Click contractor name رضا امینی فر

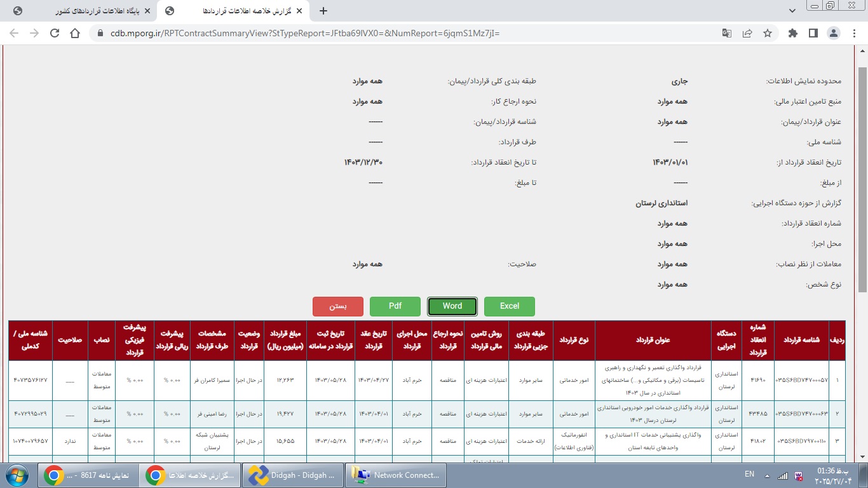(213, 414)
